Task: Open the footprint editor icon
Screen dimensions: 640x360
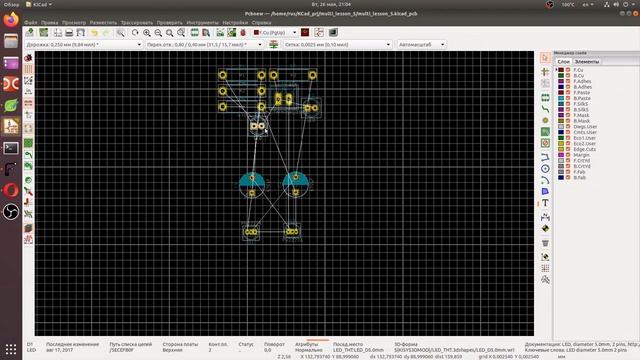Action: click(195, 33)
